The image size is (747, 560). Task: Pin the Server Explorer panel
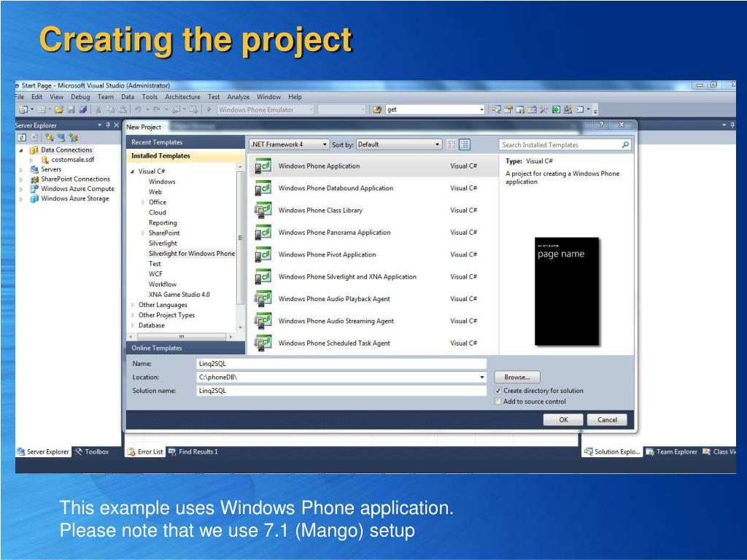(x=108, y=125)
